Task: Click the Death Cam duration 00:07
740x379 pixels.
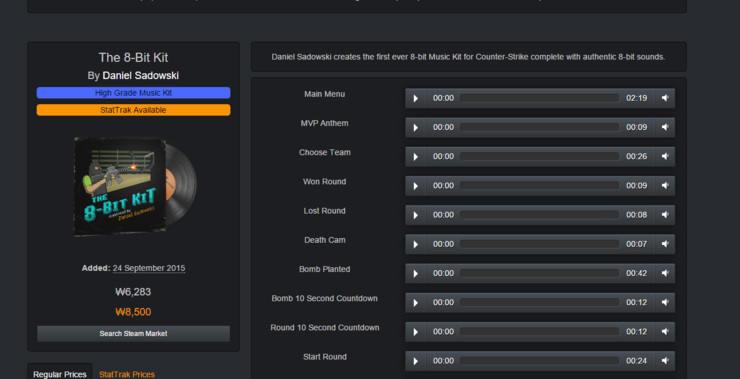Action: click(637, 244)
